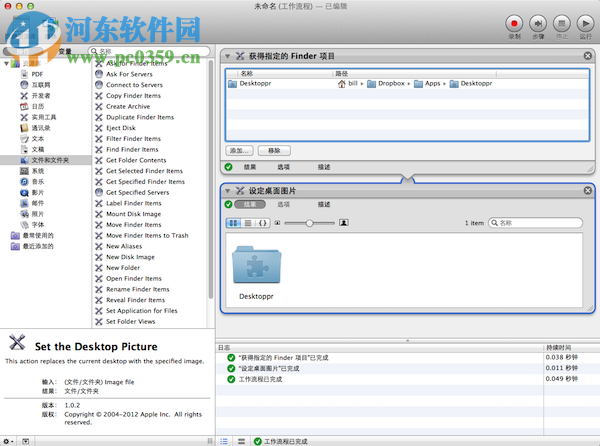
Task: Select the 实用工具 category
Action: pos(38,117)
